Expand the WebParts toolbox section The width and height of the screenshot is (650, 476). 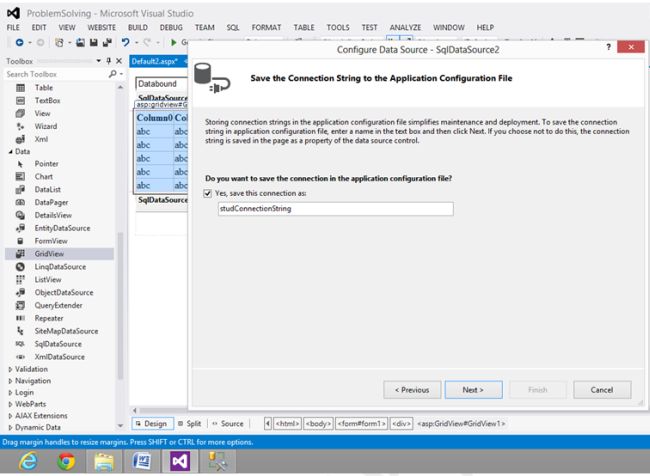tap(10, 404)
